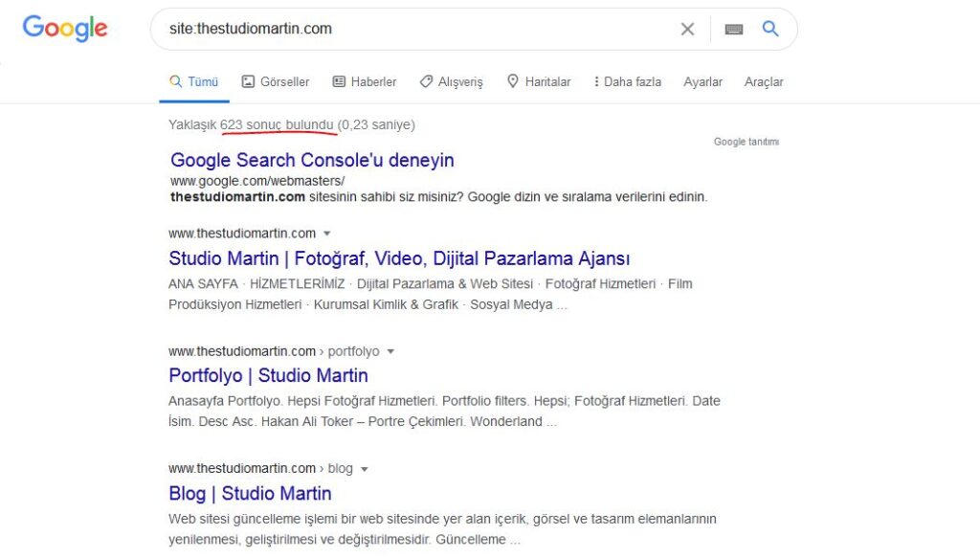980x558 pixels.
Task: Click the blue magnifier search icon
Action: 770,29
